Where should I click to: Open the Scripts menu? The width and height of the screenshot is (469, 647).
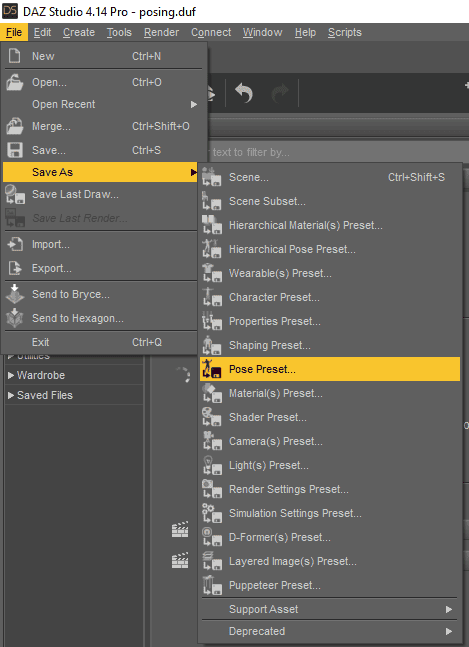pos(344,32)
